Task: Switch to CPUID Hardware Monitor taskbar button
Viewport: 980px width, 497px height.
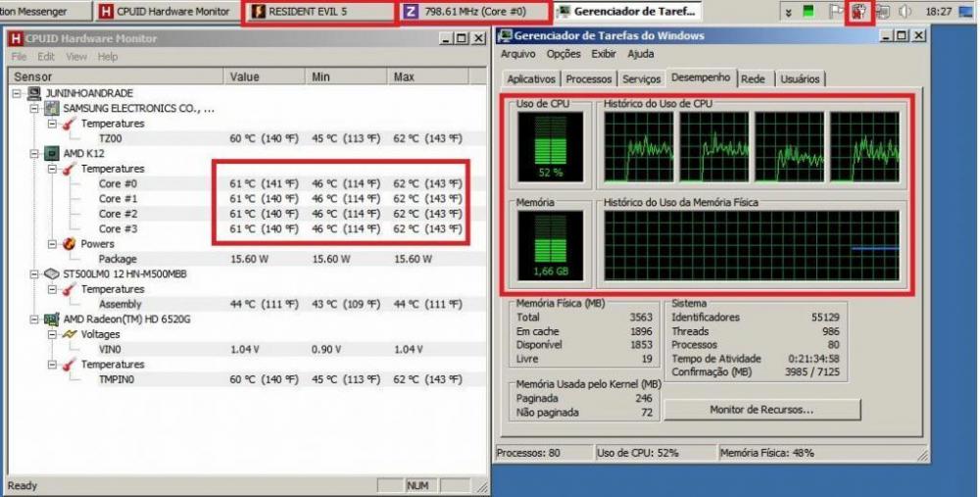Action: 166,11
